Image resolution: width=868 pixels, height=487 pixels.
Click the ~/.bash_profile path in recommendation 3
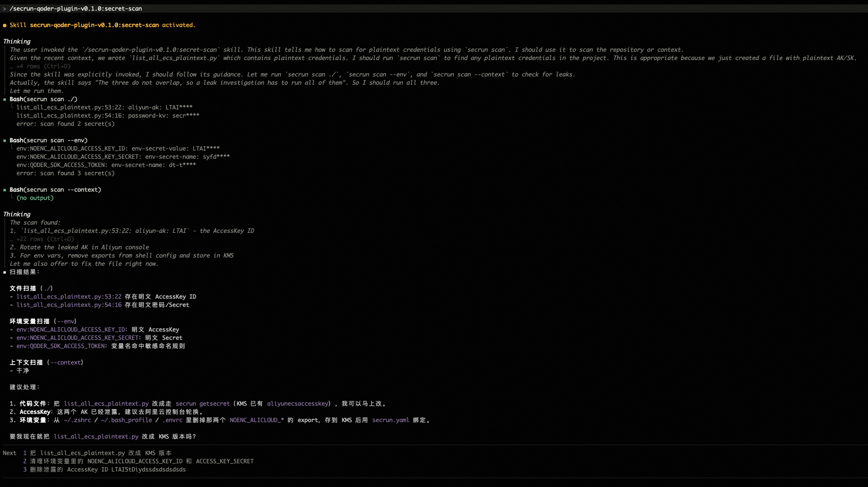126,420
